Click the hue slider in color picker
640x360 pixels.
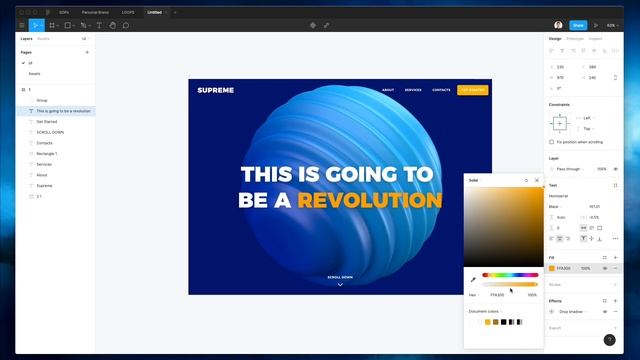point(510,275)
